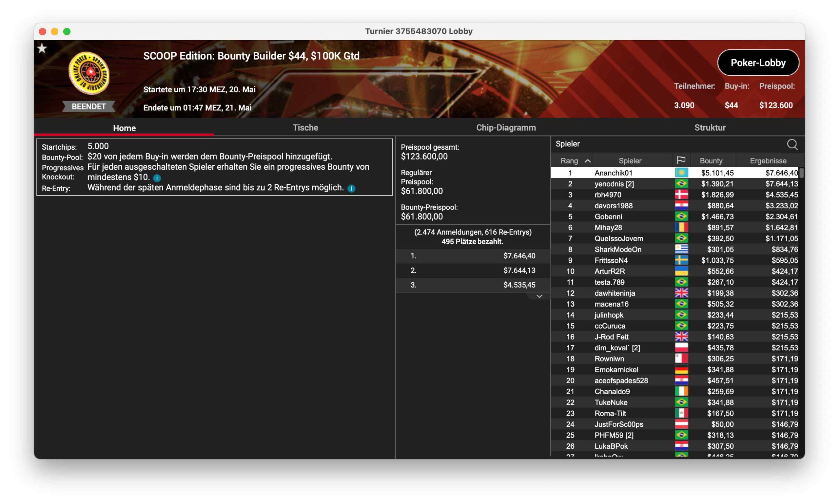Sort by Spieler column header
The image size is (839, 504).
pyautogui.click(x=630, y=161)
